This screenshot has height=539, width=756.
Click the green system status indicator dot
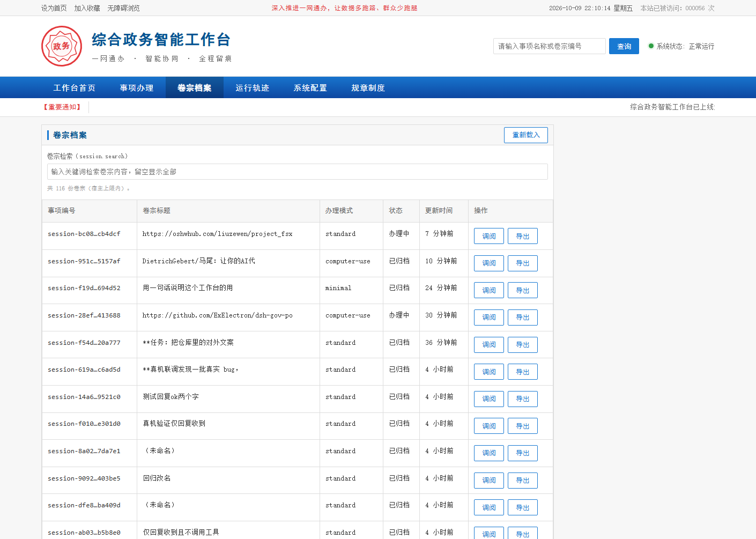click(651, 46)
